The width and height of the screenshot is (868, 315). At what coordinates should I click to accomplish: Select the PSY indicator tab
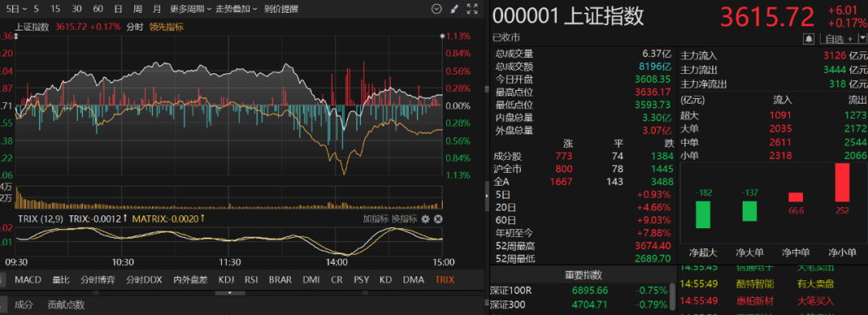tap(362, 280)
